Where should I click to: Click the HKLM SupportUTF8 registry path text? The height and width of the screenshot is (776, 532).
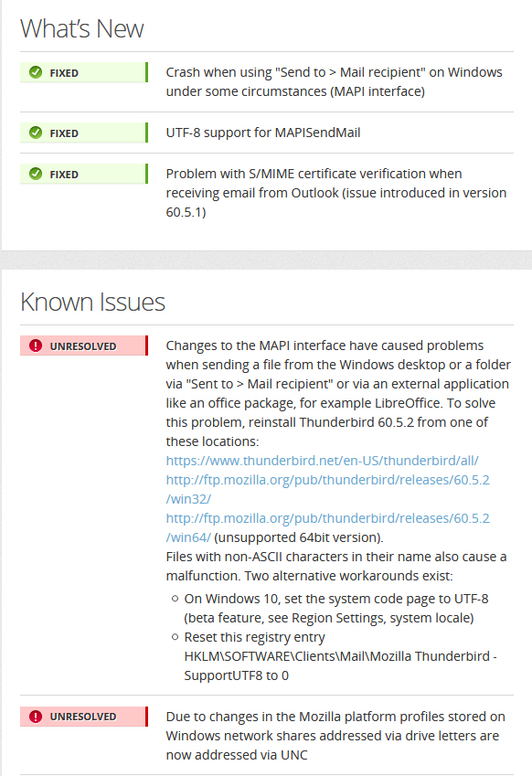click(x=340, y=665)
